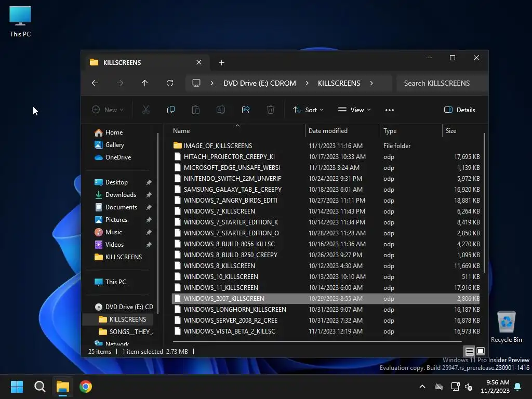
Task: Open the See more three-dots menu
Action: click(390, 110)
